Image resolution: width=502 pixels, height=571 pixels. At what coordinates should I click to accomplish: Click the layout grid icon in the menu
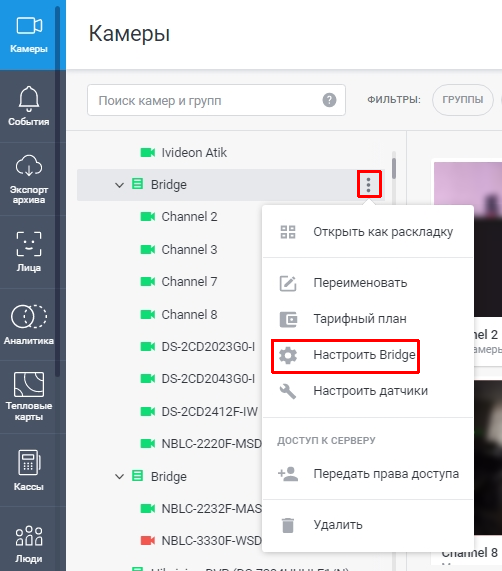(288, 232)
